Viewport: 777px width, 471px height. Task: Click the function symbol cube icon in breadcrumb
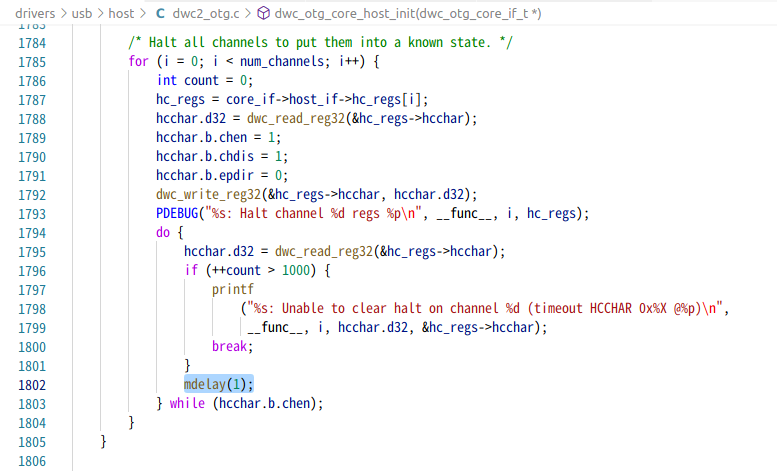(x=264, y=13)
